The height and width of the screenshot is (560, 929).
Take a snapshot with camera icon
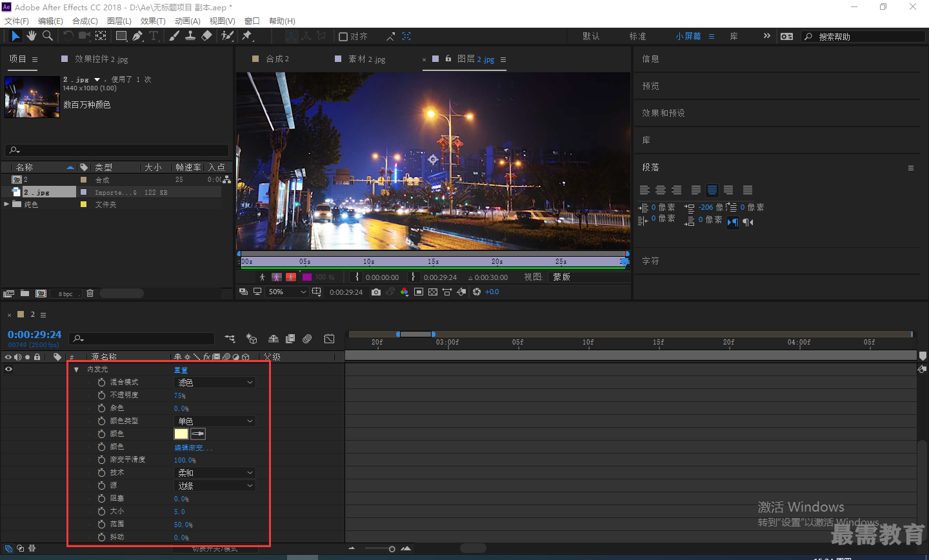(376, 292)
